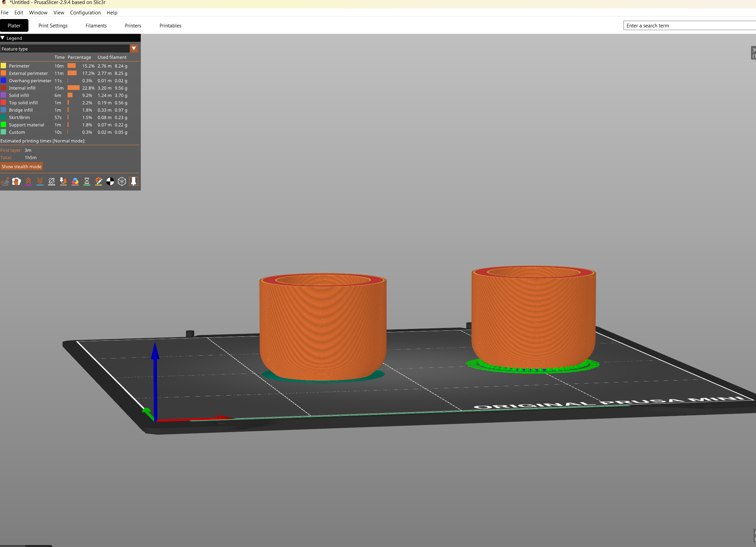Click the External perimeter orange swatch
This screenshot has width=756, height=547.
coord(3,73)
